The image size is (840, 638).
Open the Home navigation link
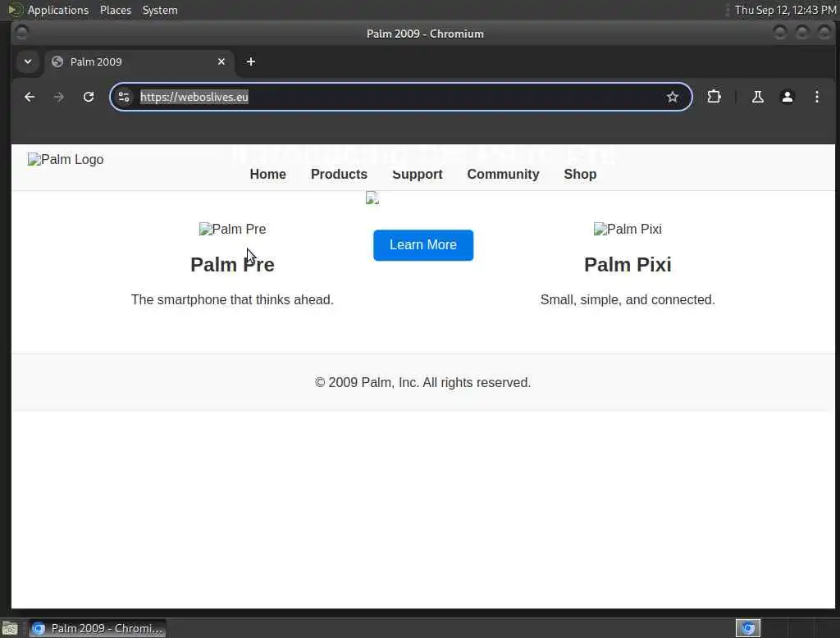coord(268,174)
